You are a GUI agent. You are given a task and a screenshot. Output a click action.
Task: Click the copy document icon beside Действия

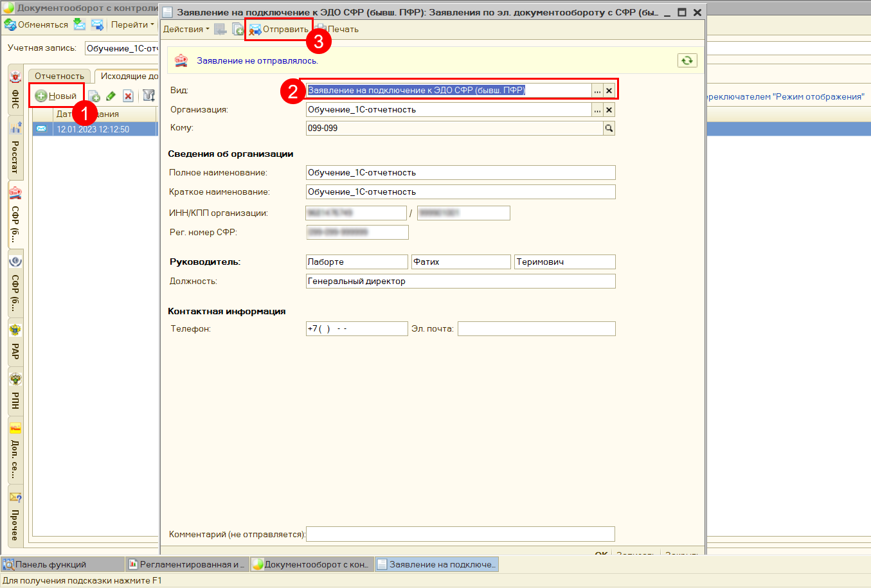coord(238,30)
